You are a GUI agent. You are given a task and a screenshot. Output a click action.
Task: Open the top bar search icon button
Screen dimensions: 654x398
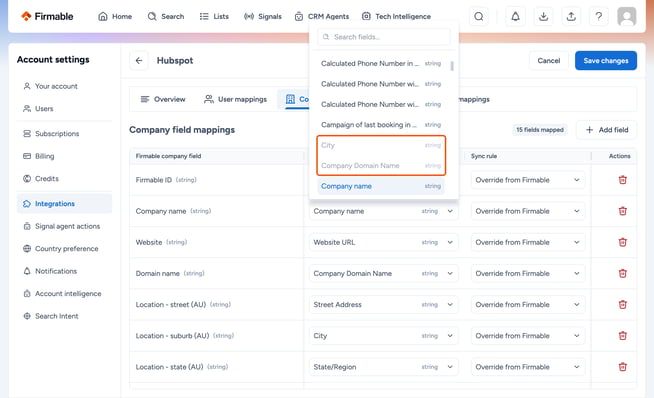point(479,16)
